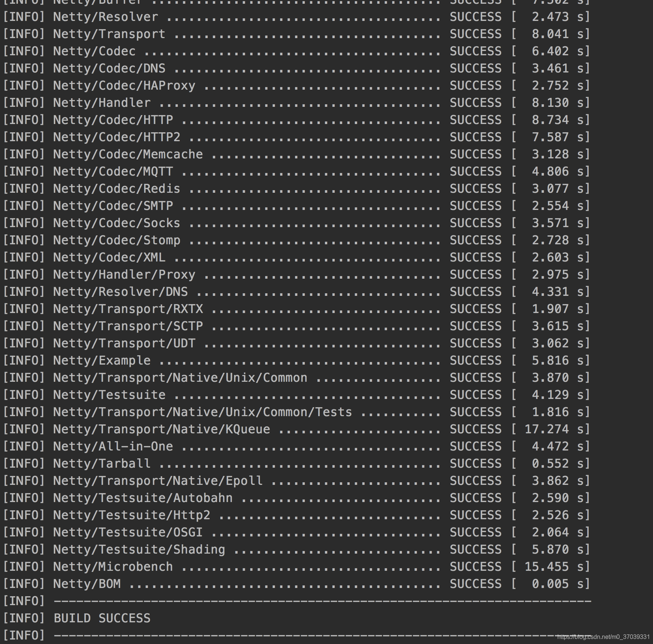Screen dimensions: 653x644
Task: Click the Netty/Codec/XML text
Action: point(109,257)
